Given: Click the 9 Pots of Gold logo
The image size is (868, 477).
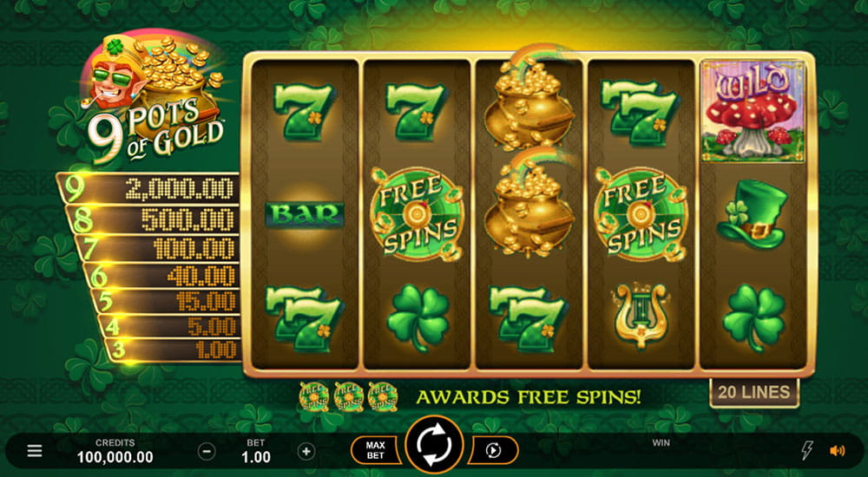Looking at the screenshot, I should pyautogui.click(x=153, y=99).
